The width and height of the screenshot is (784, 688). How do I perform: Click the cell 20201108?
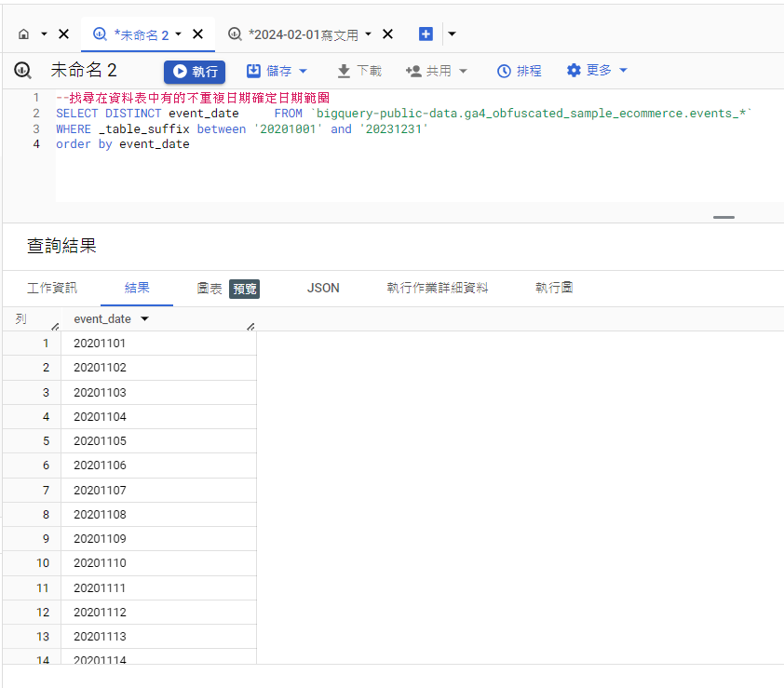coord(158,515)
